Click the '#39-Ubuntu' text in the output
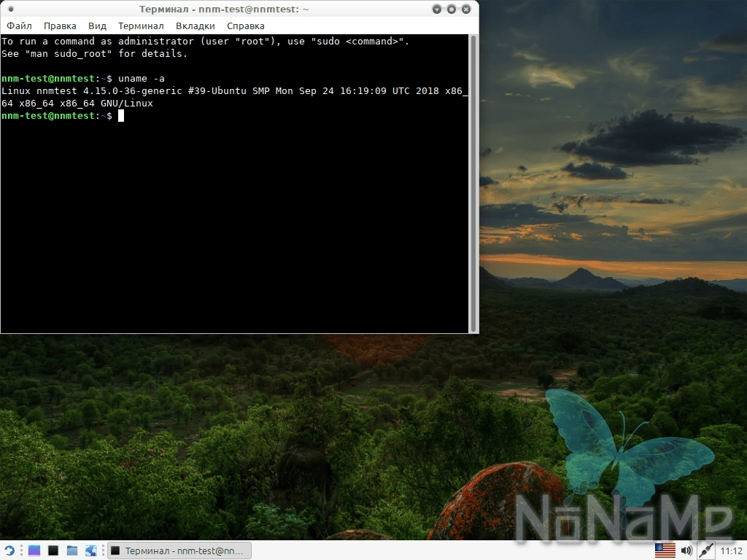Viewport: 747px width, 560px height. click(x=217, y=91)
